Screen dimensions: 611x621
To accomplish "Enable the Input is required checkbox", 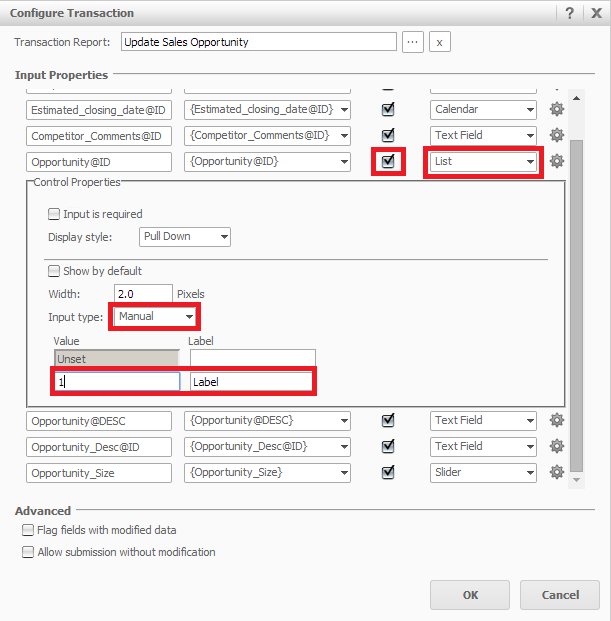I will coord(54,214).
